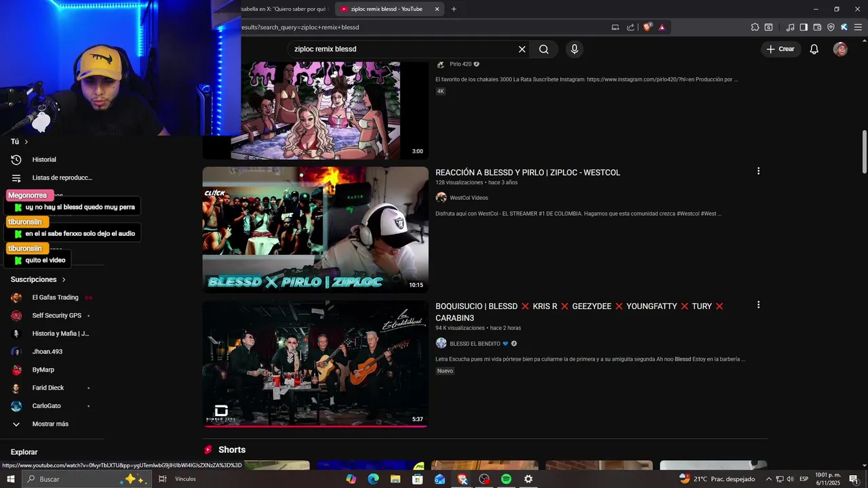868x488 pixels.
Task: Open Brave Shields lion icon
Action: [x=647, y=28]
